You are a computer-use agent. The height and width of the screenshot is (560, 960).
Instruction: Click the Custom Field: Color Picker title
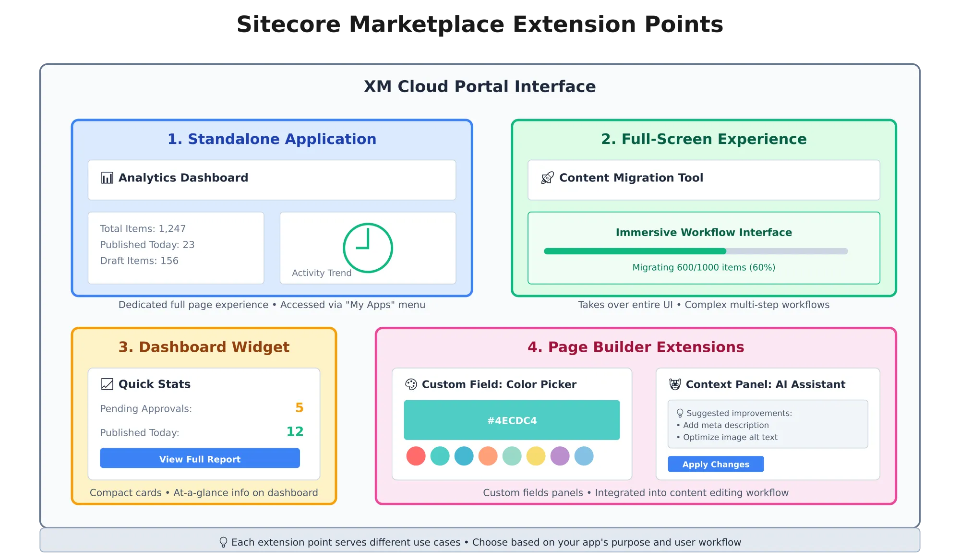coord(499,384)
